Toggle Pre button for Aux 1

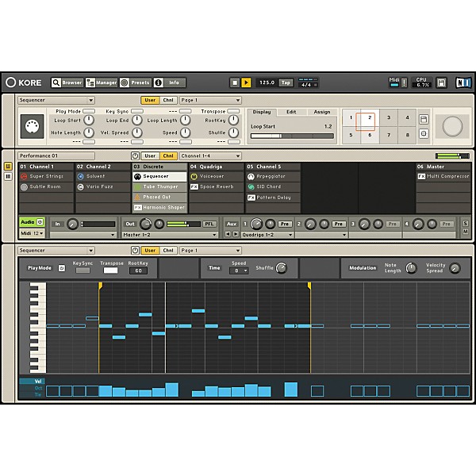point(285,224)
